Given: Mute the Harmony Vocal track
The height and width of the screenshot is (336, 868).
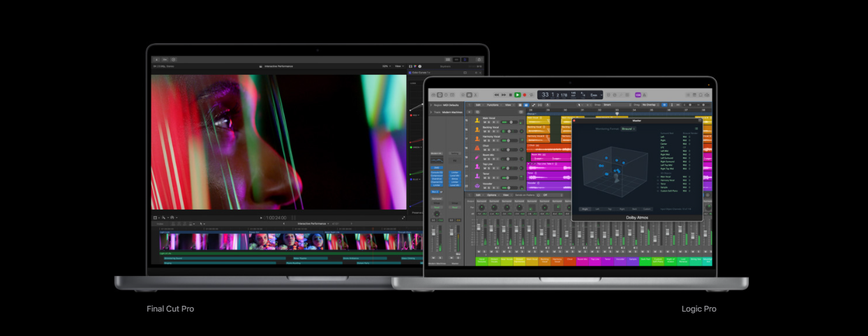Looking at the screenshot, I should [x=485, y=140].
